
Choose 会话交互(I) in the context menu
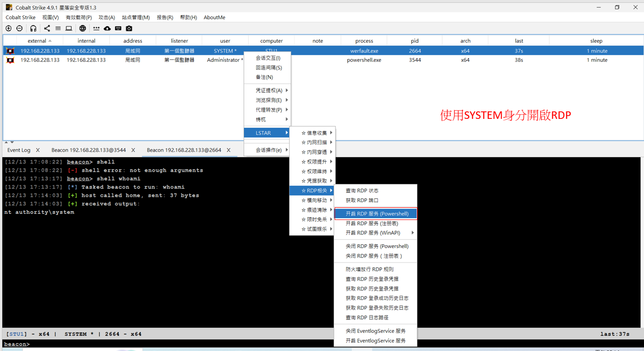(267, 58)
